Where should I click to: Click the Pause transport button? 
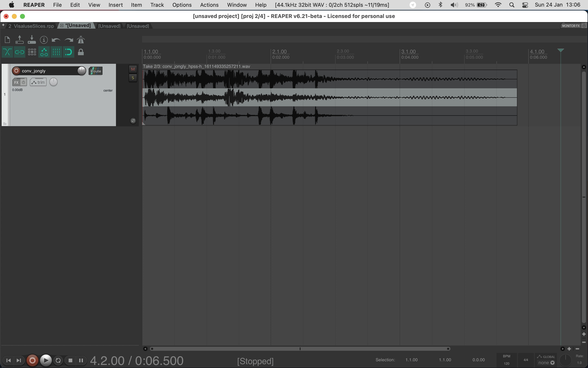click(x=81, y=360)
